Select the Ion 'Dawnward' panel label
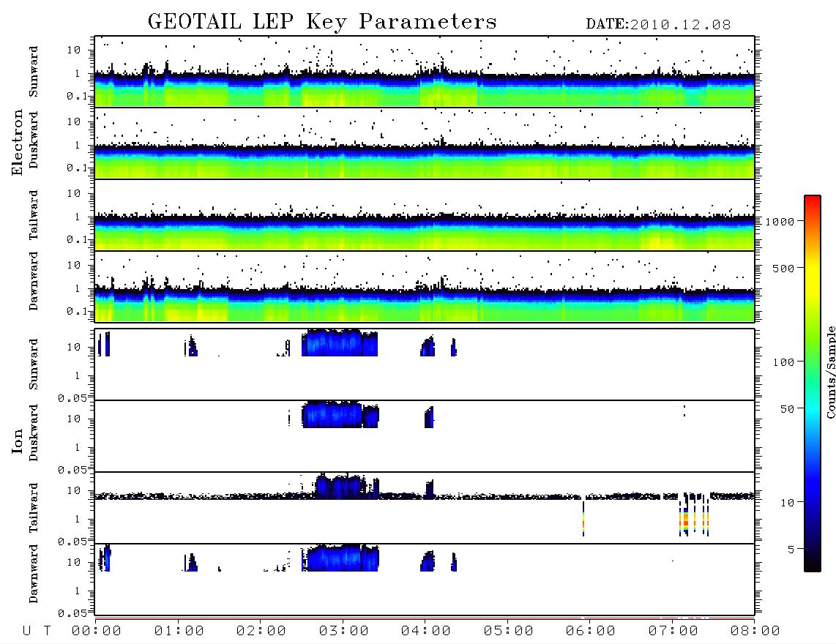The image size is (836, 644). (x=34, y=574)
